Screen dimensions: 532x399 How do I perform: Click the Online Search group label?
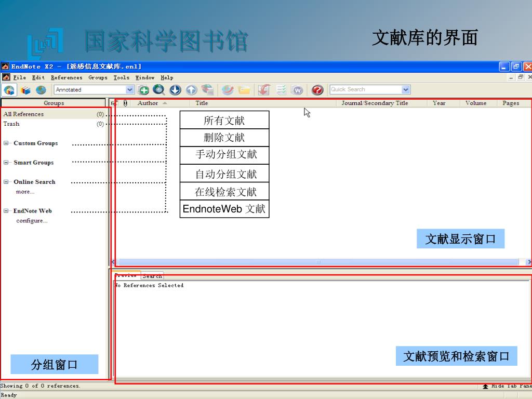(x=34, y=182)
